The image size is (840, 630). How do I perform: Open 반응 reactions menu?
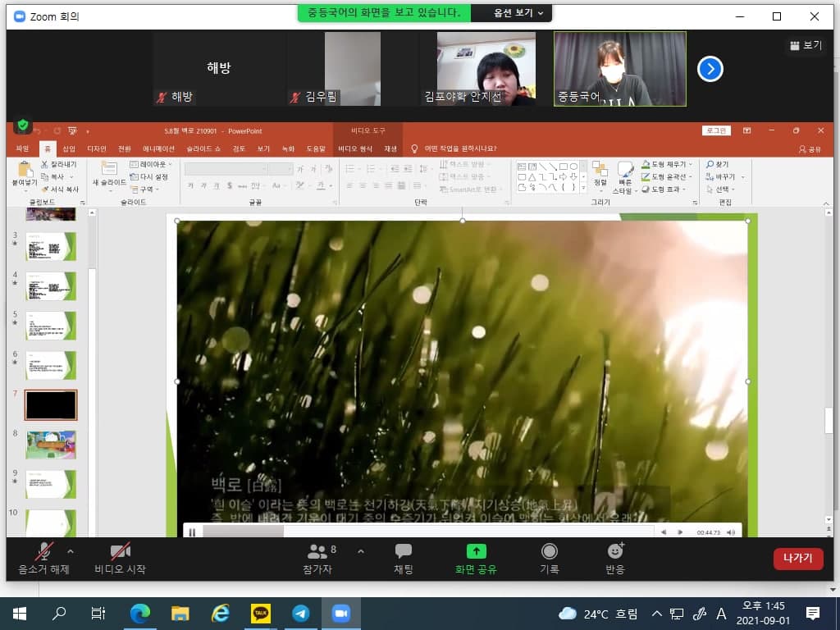[615, 558]
